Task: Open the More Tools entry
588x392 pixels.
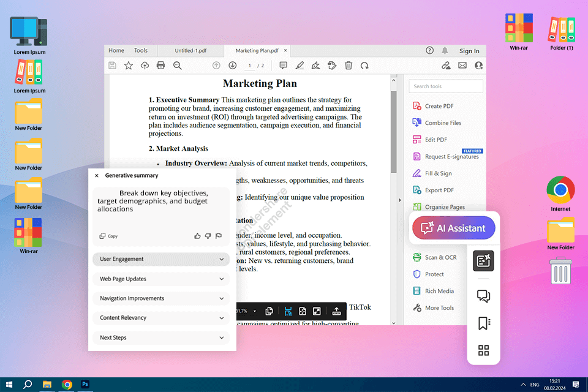Action: pos(433,308)
